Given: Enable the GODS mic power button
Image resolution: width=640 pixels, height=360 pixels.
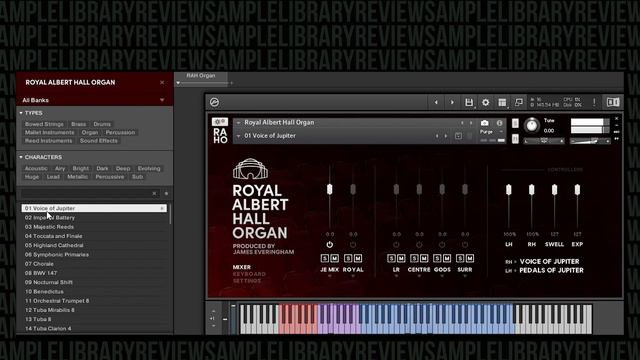Looking at the screenshot, I should pos(442,244).
